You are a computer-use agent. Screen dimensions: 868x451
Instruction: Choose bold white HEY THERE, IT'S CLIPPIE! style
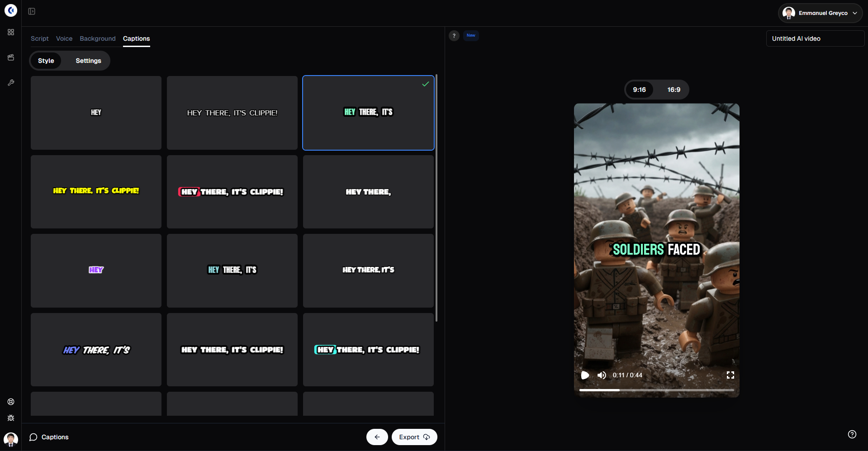coord(232,350)
